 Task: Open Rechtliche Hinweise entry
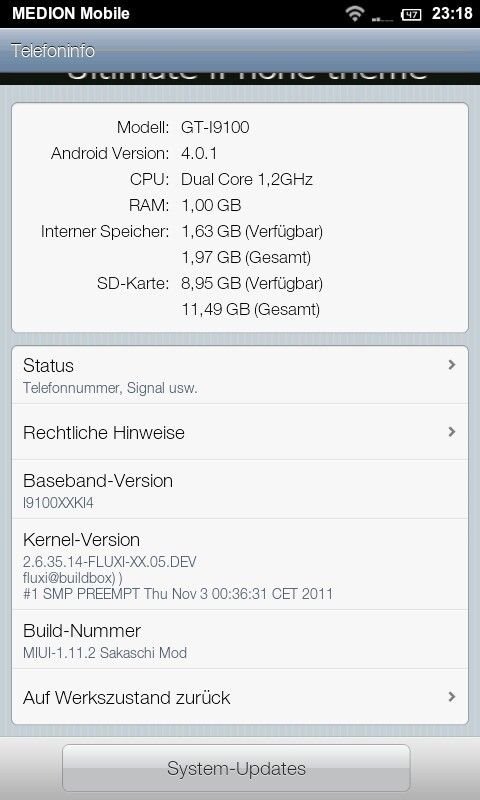point(240,432)
